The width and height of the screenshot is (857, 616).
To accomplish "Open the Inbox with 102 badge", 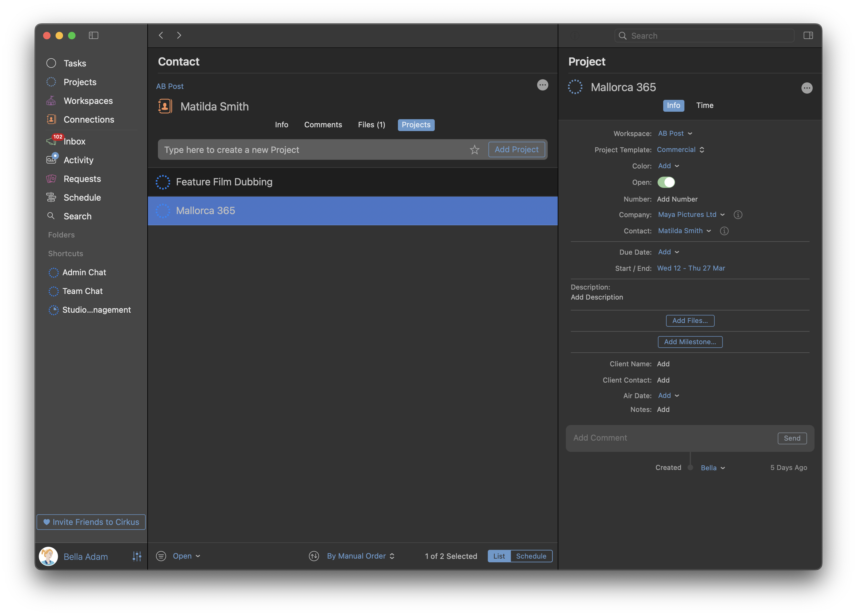I will pos(74,141).
